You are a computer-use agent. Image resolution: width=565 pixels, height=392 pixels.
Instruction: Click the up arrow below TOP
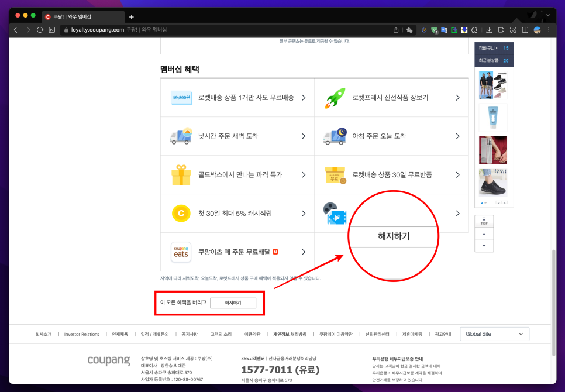pyautogui.click(x=484, y=234)
